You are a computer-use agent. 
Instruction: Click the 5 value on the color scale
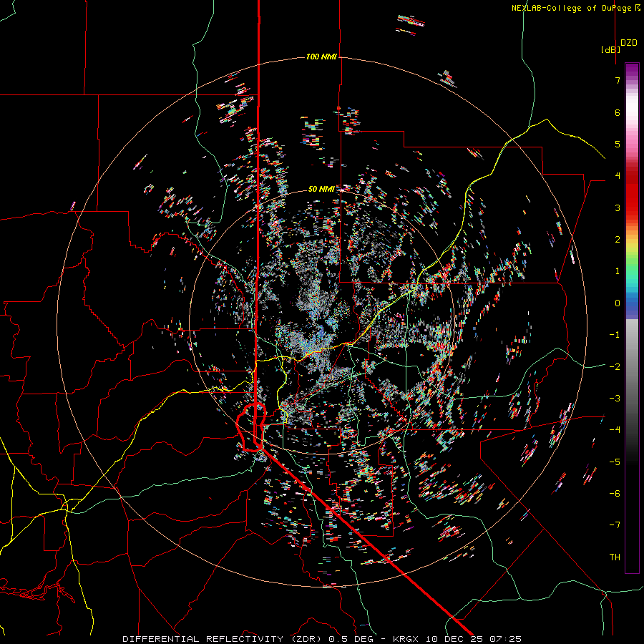(618, 144)
